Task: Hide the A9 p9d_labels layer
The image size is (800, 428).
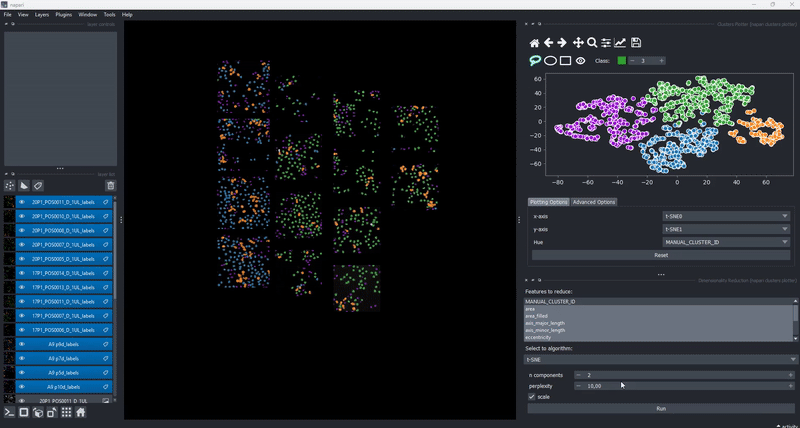Action: pos(22,344)
